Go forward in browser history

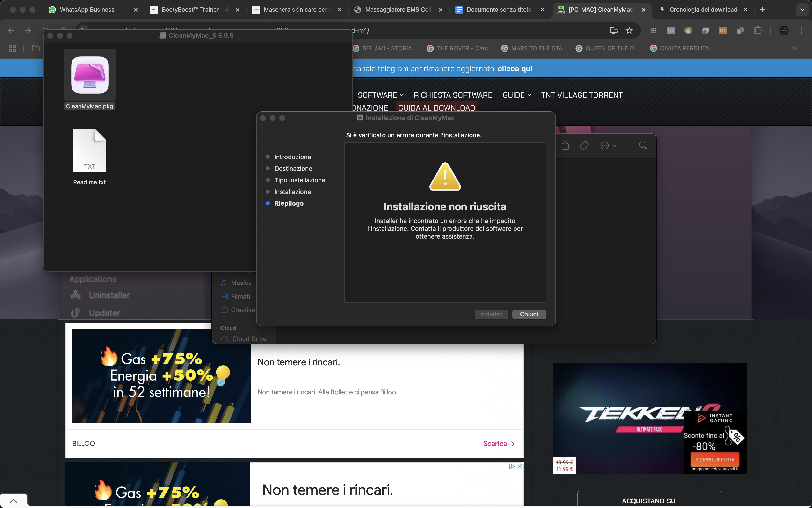(x=28, y=30)
